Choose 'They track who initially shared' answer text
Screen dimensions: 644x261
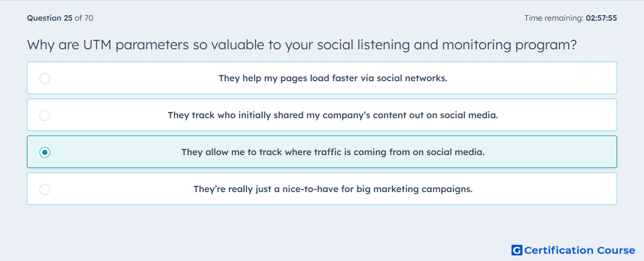(x=333, y=115)
